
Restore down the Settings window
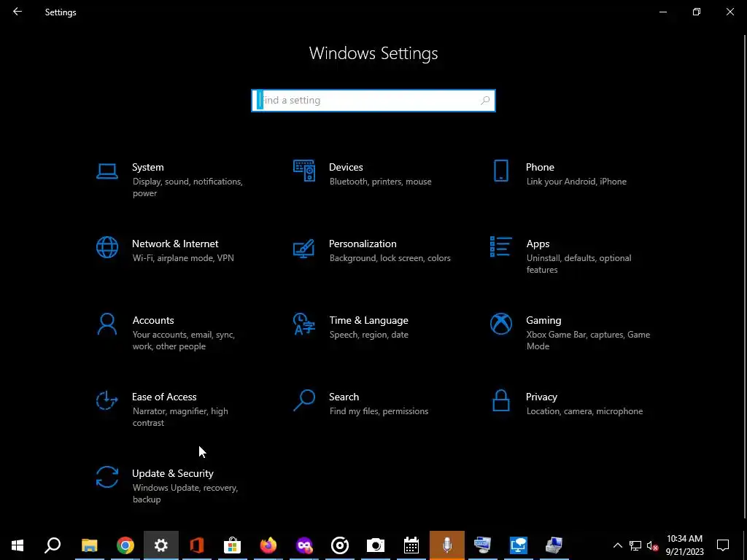coord(697,12)
